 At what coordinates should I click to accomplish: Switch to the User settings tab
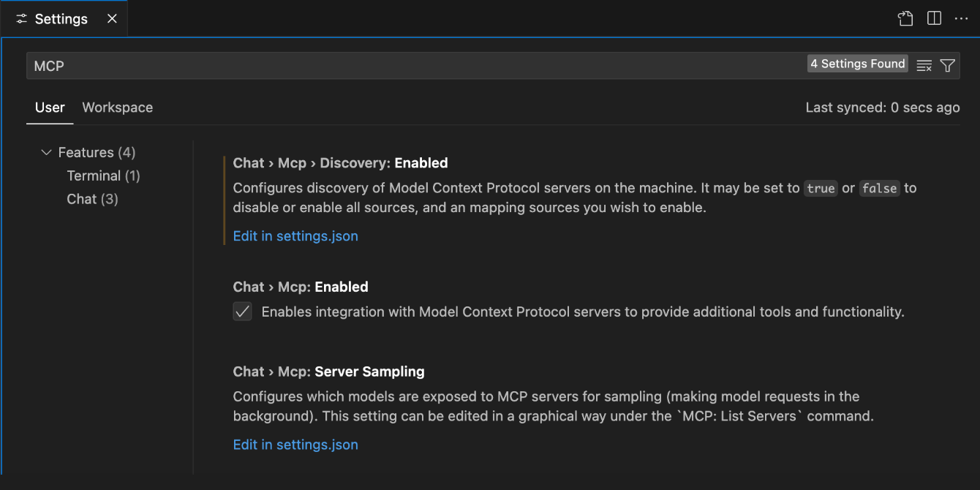(49, 107)
